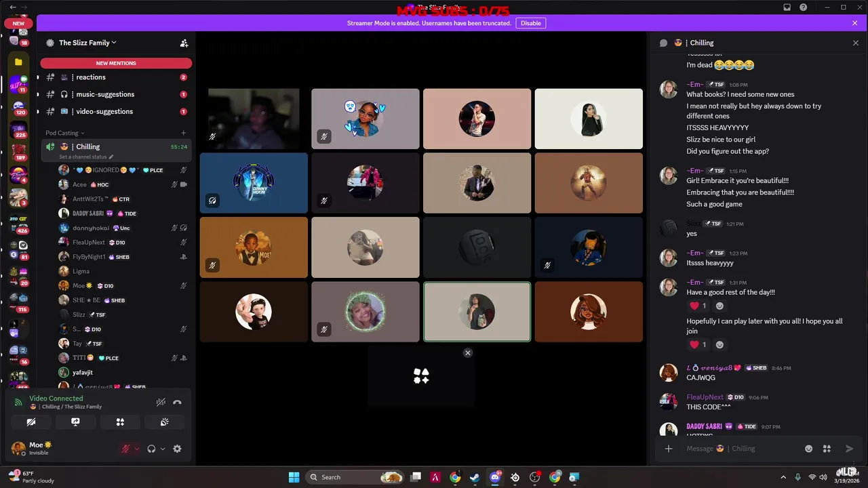The image size is (868, 488).
Task: Turn on camera in voice panel
Action: (31, 422)
